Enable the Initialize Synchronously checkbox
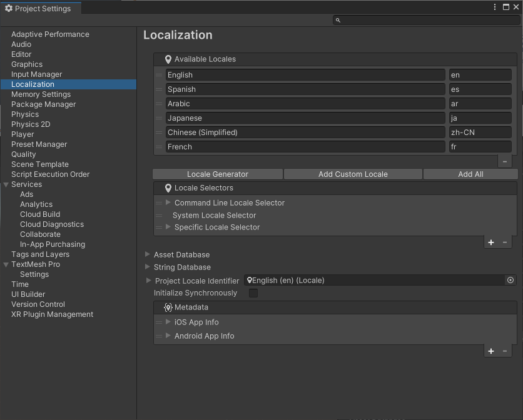523x420 pixels. tap(253, 292)
